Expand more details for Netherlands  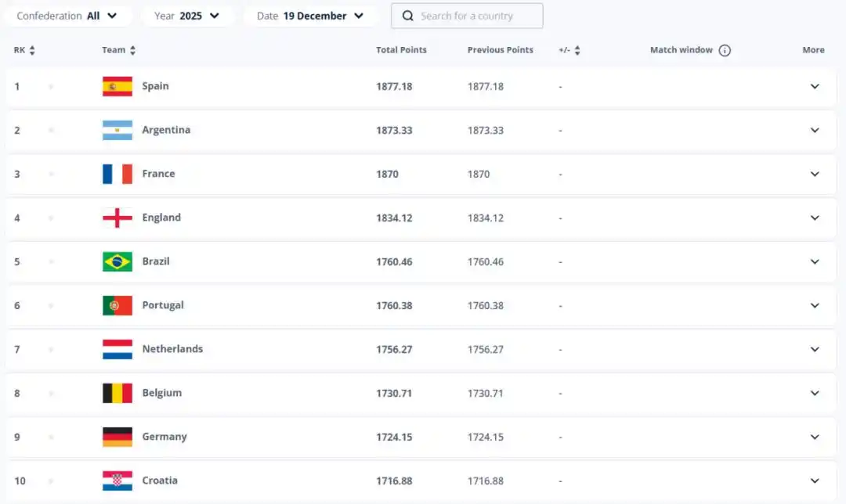pos(815,349)
